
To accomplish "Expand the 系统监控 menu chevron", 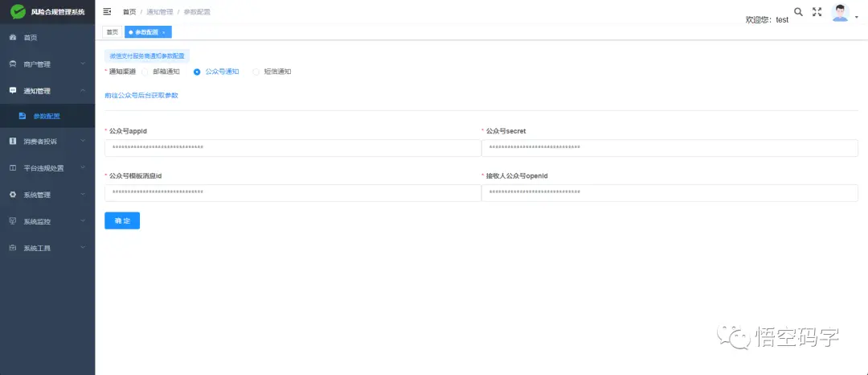I will click(x=83, y=221).
